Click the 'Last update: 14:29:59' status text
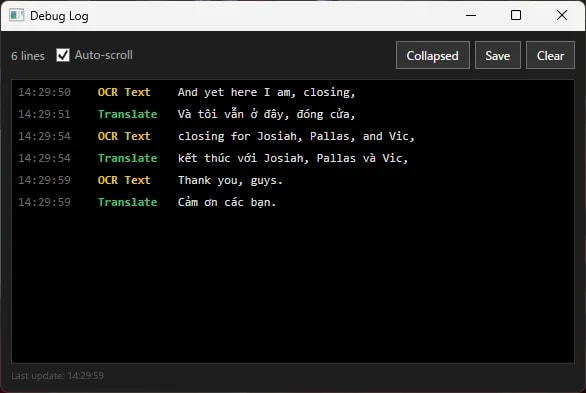 (x=58, y=375)
